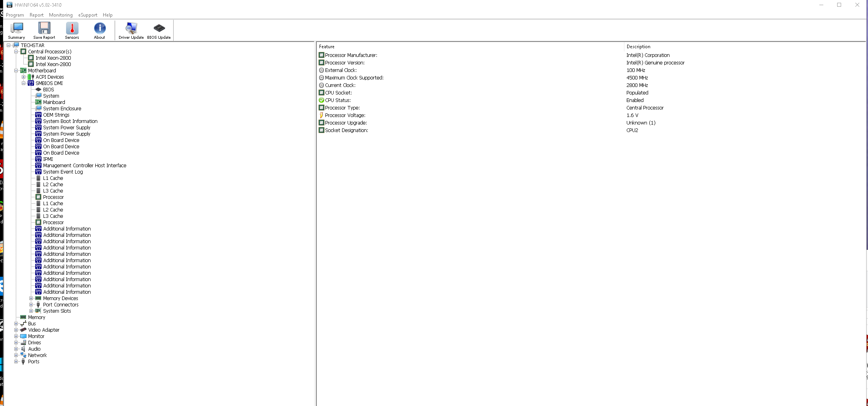
Task: Open the Summary toolbar icon
Action: point(17,30)
